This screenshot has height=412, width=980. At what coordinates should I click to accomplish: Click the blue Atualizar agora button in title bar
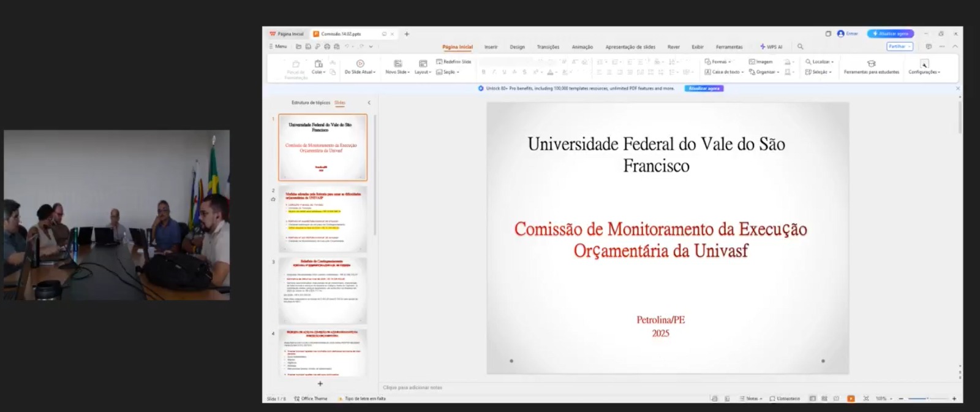click(x=891, y=34)
